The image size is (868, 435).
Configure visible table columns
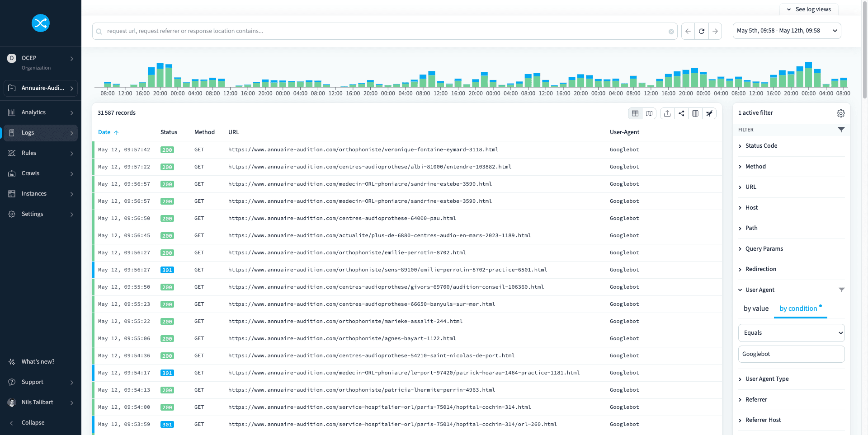[695, 113]
